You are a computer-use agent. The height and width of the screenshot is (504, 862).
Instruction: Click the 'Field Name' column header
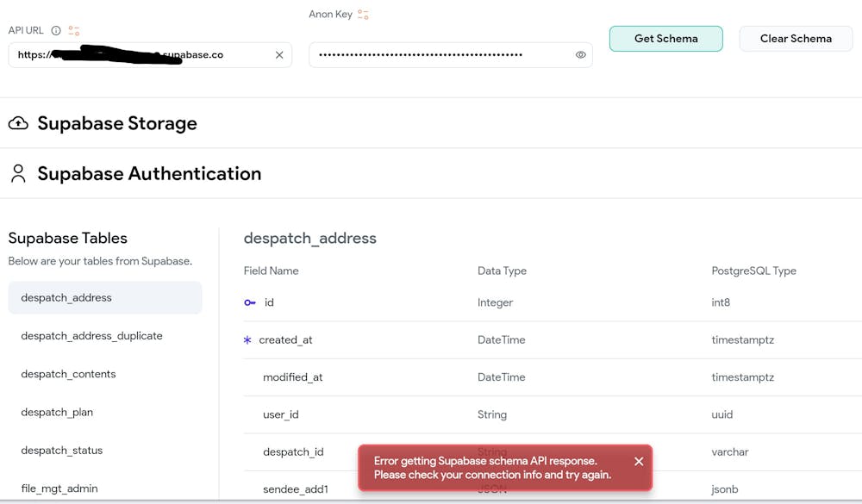[x=271, y=271]
